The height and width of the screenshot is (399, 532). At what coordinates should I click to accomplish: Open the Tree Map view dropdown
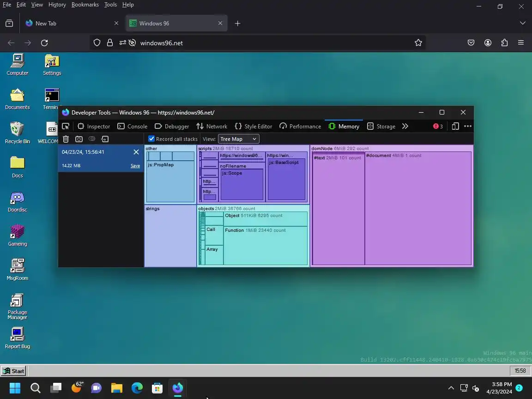pos(238,139)
